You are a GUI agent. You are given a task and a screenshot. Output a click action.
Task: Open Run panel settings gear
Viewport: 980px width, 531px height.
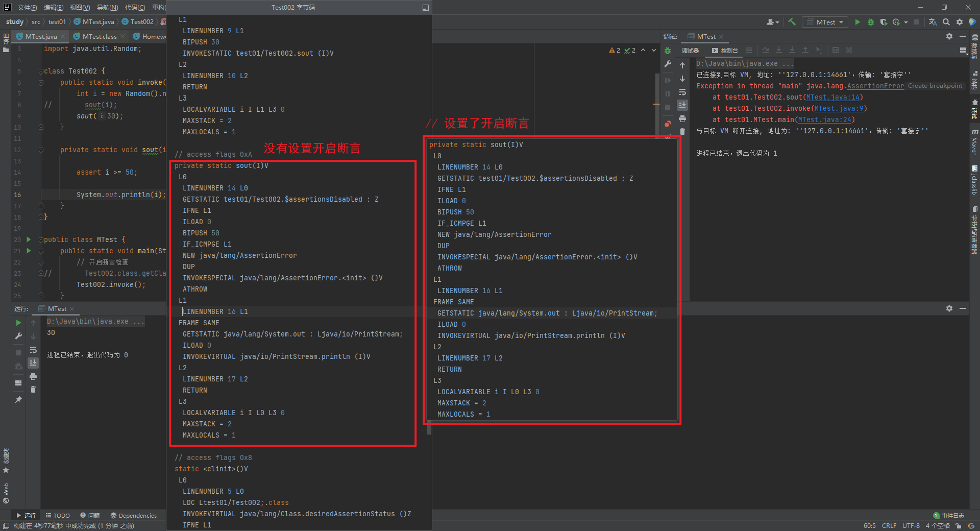click(949, 308)
